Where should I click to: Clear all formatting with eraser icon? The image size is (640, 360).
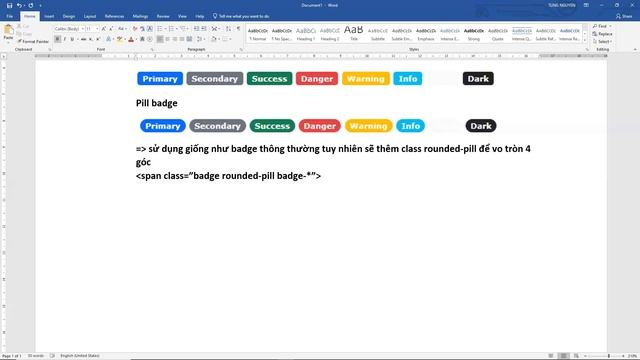pyautogui.click(x=135, y=29)
